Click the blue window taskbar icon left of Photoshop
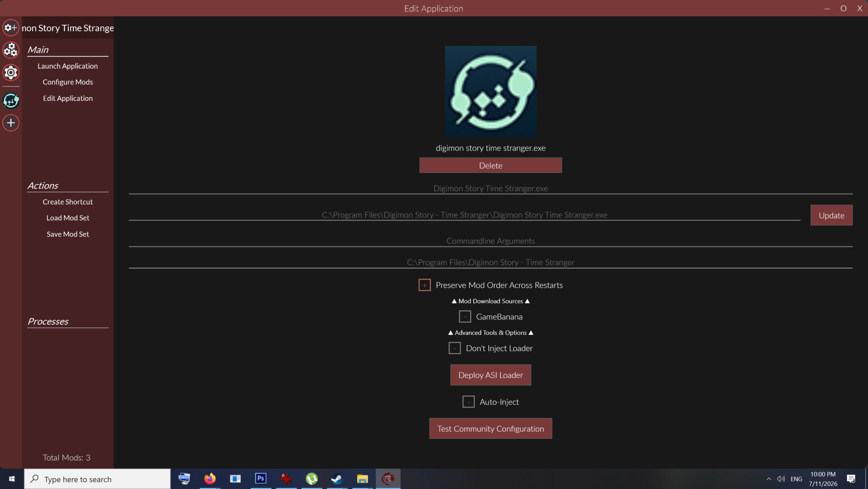The height and width of the screenshot is (489, 868). [x=236, y=479]
